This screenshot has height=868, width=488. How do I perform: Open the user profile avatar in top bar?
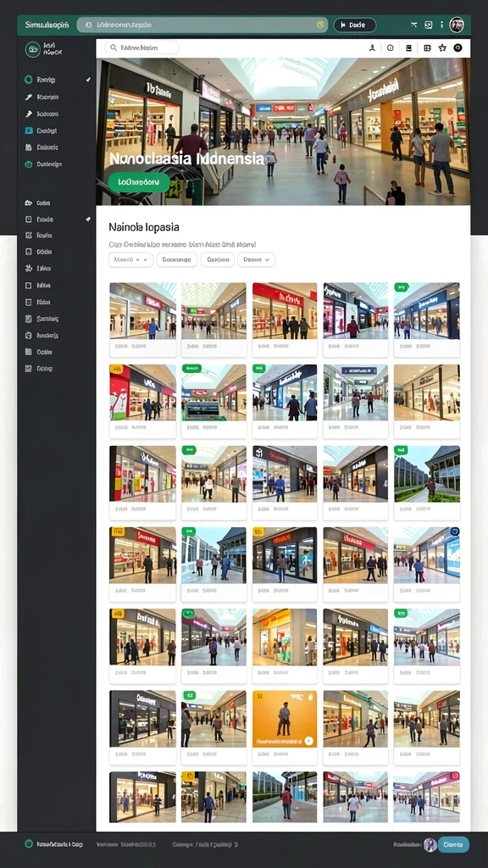tap(457, 25)
